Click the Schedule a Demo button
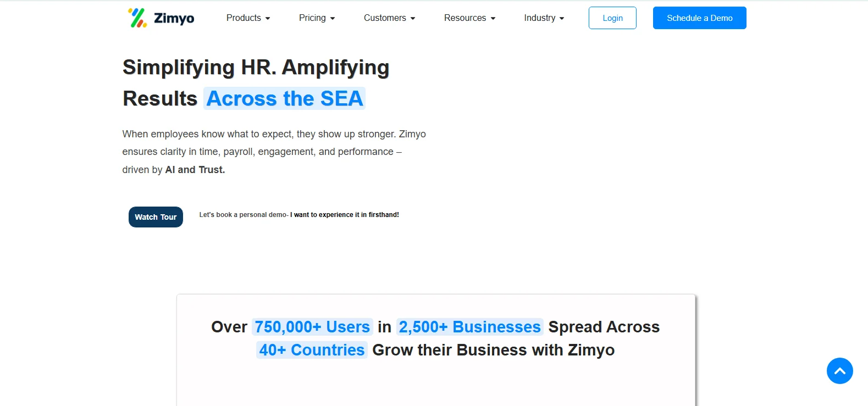 (x=699, y=18)
